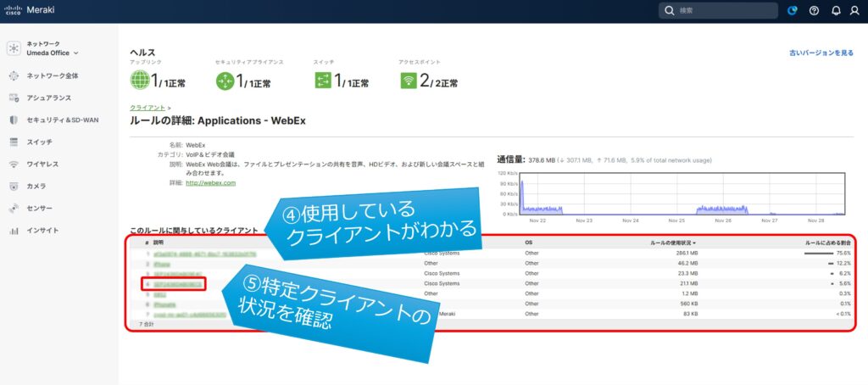Open ネットワーク全体 menu

(52, 75)
